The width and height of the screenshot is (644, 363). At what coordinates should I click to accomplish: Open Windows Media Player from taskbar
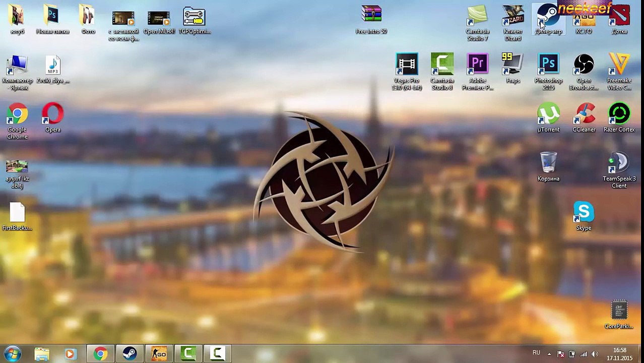pos(70,354)
